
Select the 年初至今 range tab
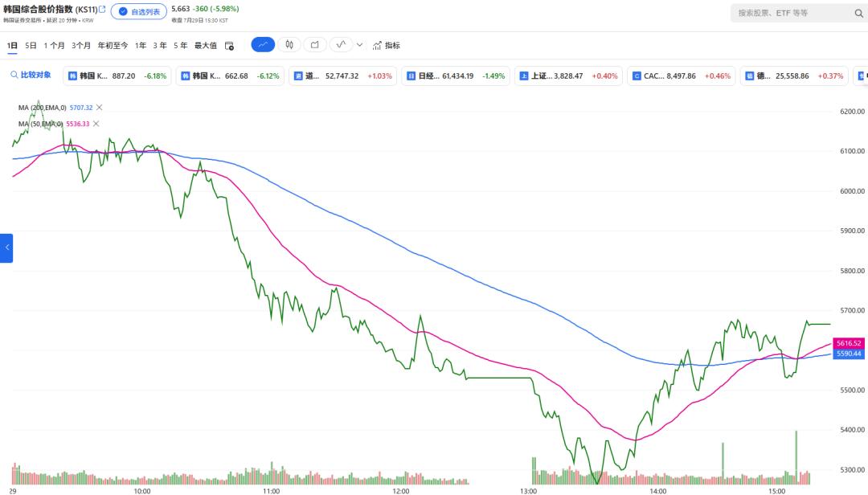click(113, 46)
